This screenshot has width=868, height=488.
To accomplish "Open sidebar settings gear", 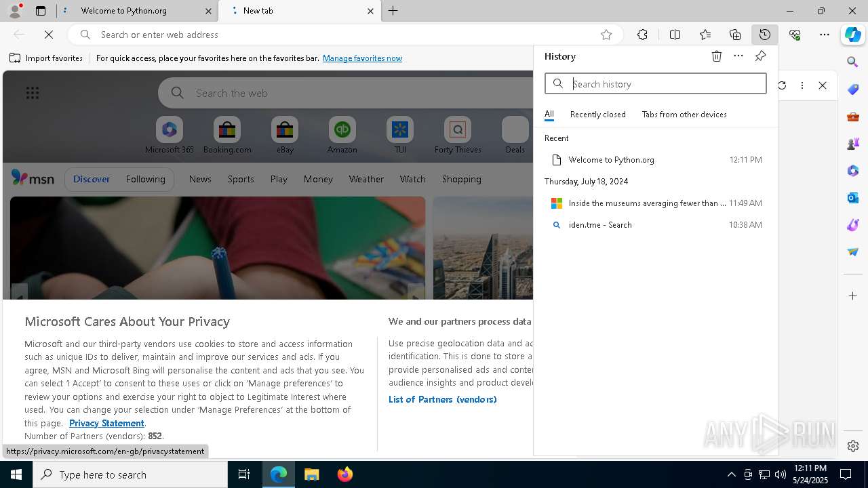I will click(853, 446).
